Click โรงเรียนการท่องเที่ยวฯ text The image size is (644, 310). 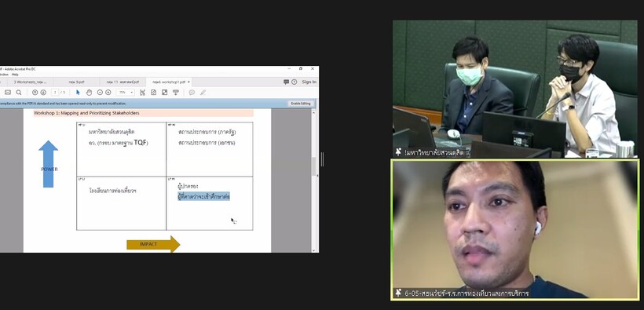coord(112,191)
